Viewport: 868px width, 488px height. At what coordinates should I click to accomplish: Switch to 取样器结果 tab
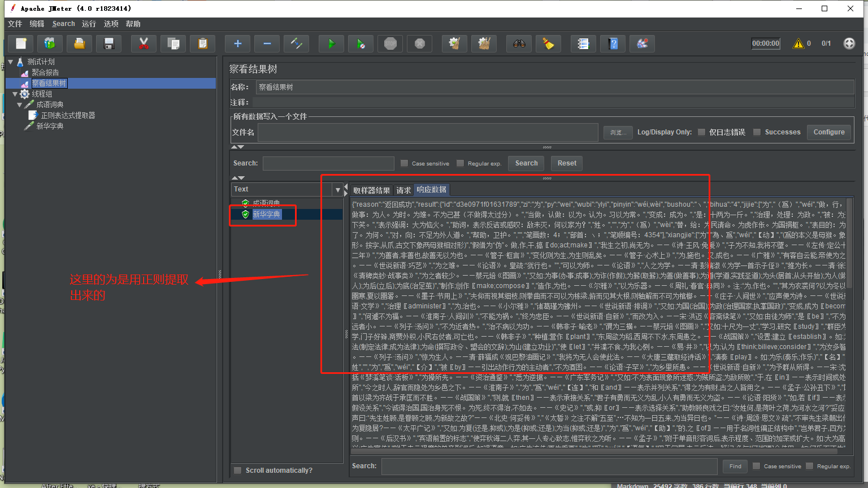point(371,190)
